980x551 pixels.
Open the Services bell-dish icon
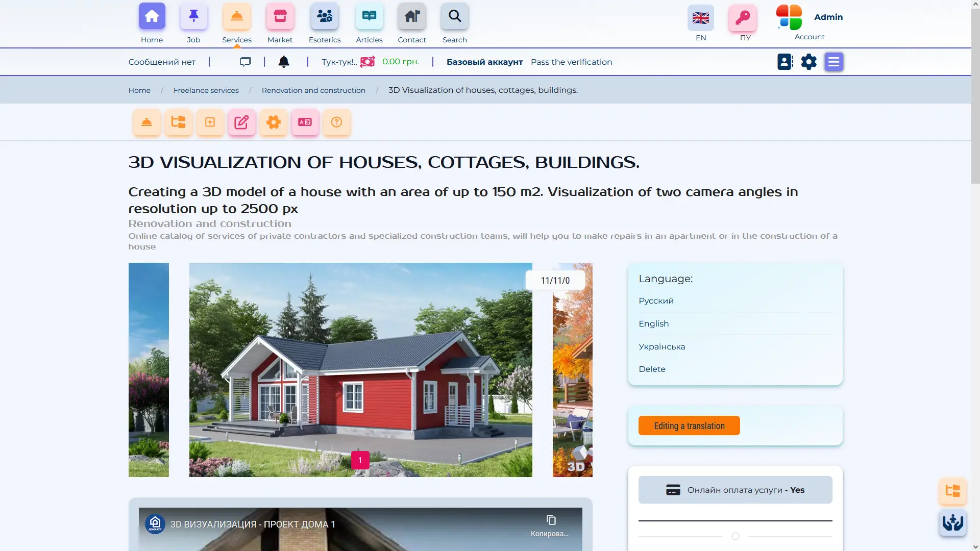click(237, 16)
